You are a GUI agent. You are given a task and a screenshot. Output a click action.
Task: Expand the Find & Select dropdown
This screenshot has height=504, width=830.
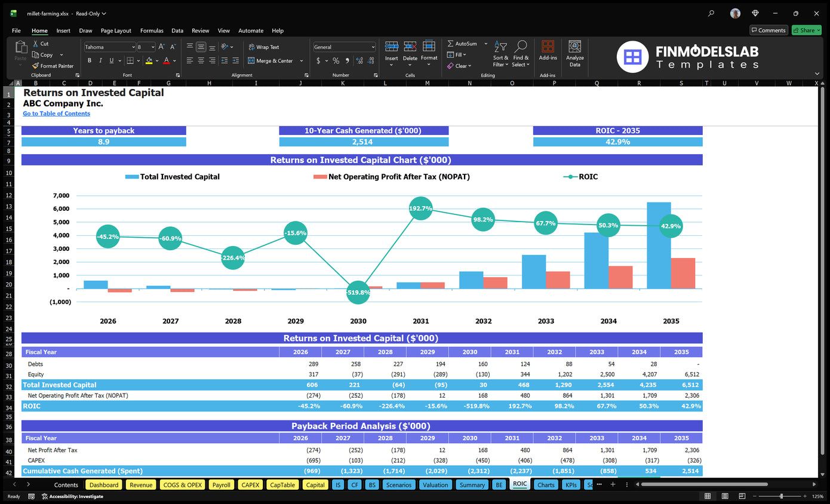pyautogui.click(x=521, y=54)
